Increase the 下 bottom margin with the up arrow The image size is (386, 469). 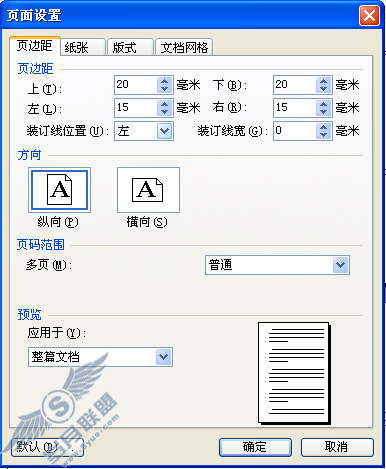[323, 81]
